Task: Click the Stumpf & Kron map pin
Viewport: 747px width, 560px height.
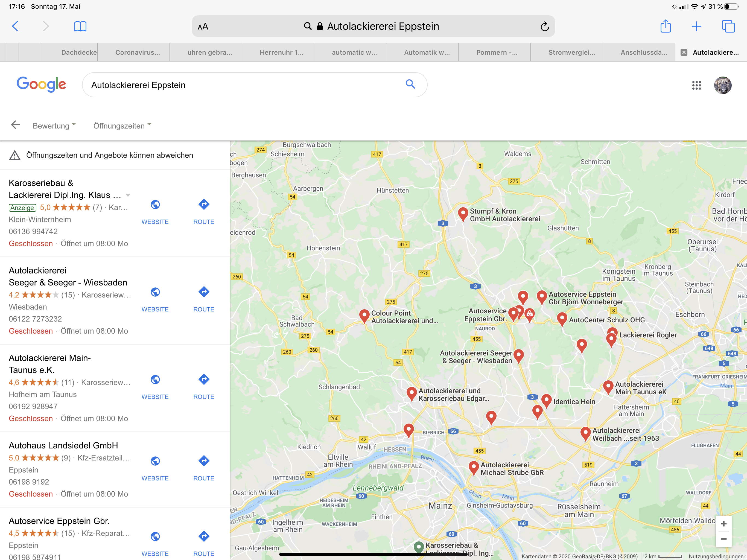Action: click(463, 213)
